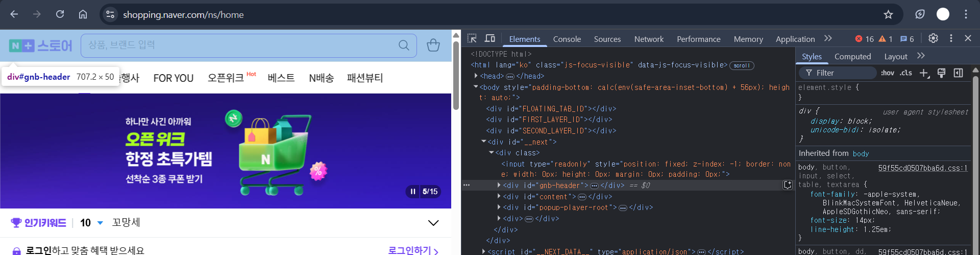The image size is (980, 255).
Task: Pause the banner carousel
Action: [x=413, y=192]
